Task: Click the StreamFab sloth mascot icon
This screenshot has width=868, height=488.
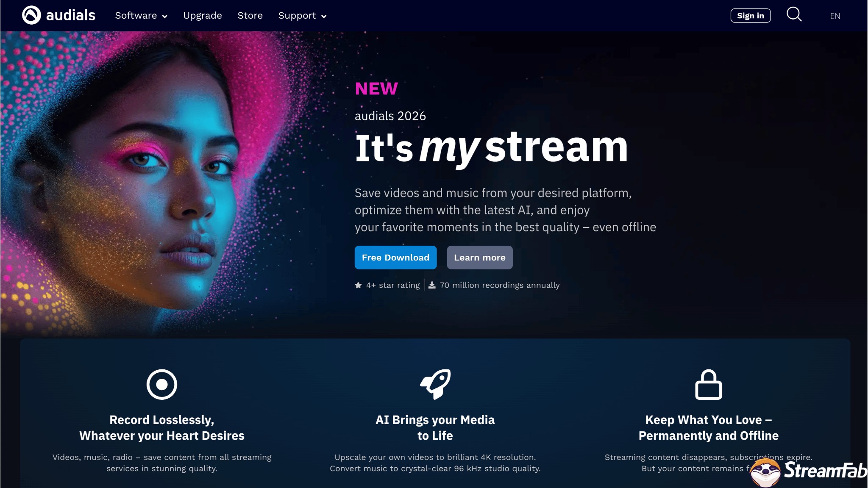Action: tap(765, 472)
